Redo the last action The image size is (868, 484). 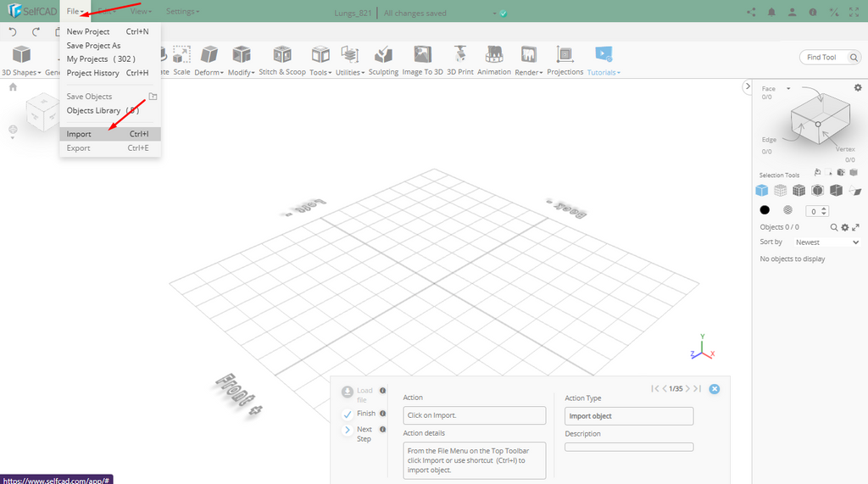(x=36, y=31)
